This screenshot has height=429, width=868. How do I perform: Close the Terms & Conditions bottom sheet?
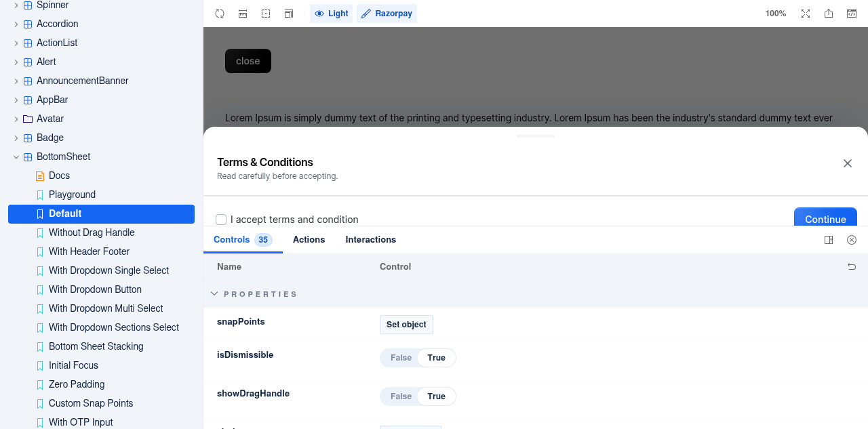[x=848, y=163]
